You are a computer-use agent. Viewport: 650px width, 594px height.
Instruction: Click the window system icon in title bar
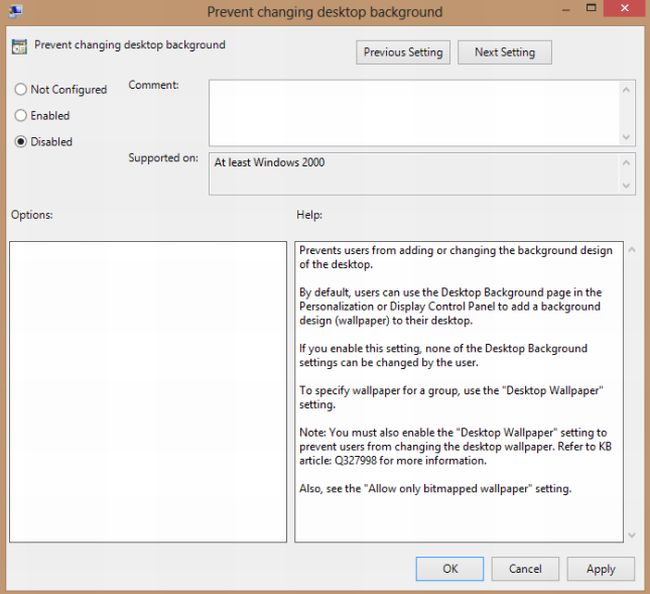click(16, 10)
